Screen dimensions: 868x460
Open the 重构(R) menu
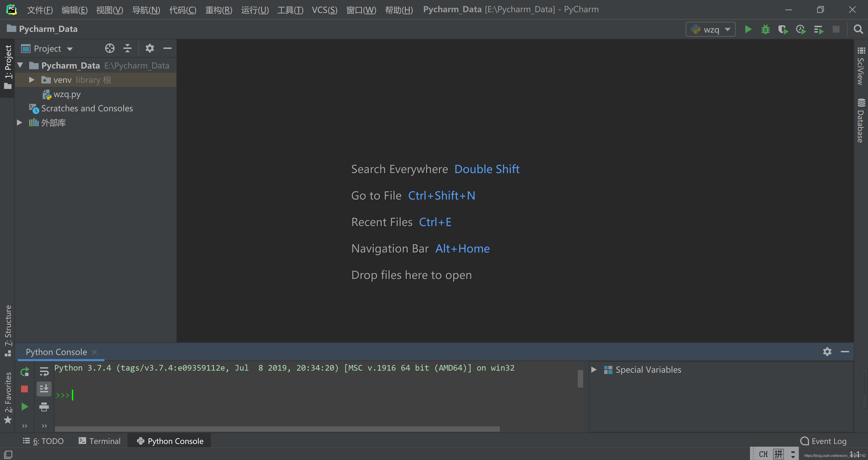coord(219,10)
